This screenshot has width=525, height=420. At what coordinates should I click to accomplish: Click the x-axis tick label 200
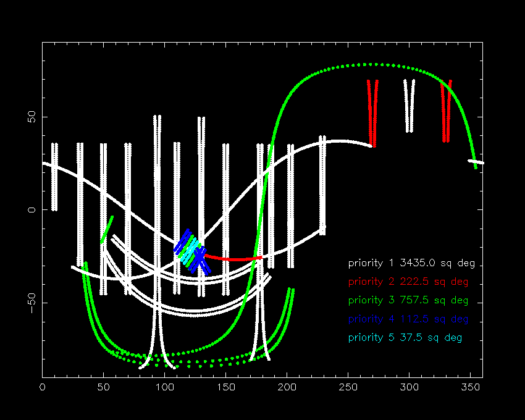(287, 387)
